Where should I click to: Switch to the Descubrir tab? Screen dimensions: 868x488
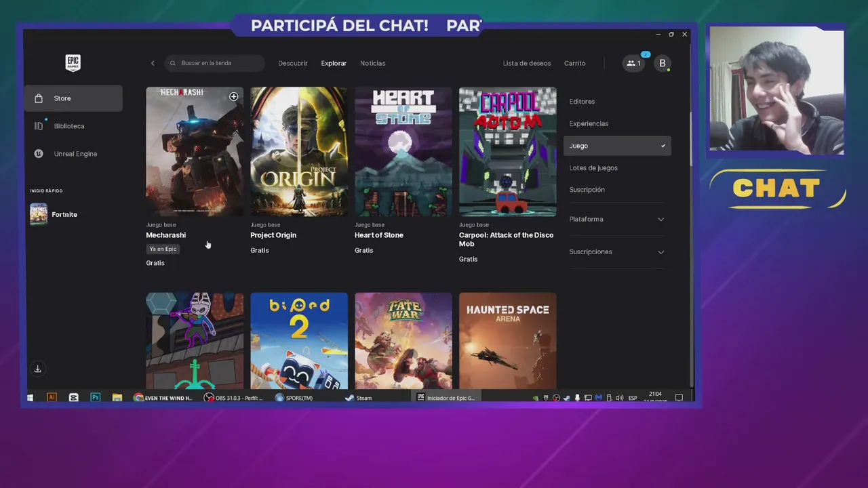tap(293, 63)
